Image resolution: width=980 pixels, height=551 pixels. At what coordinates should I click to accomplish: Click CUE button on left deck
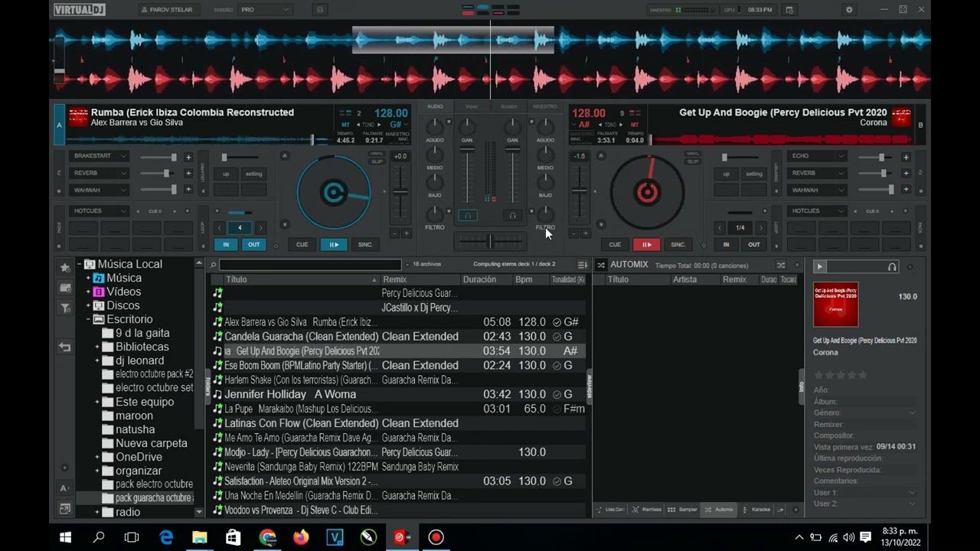302,245
